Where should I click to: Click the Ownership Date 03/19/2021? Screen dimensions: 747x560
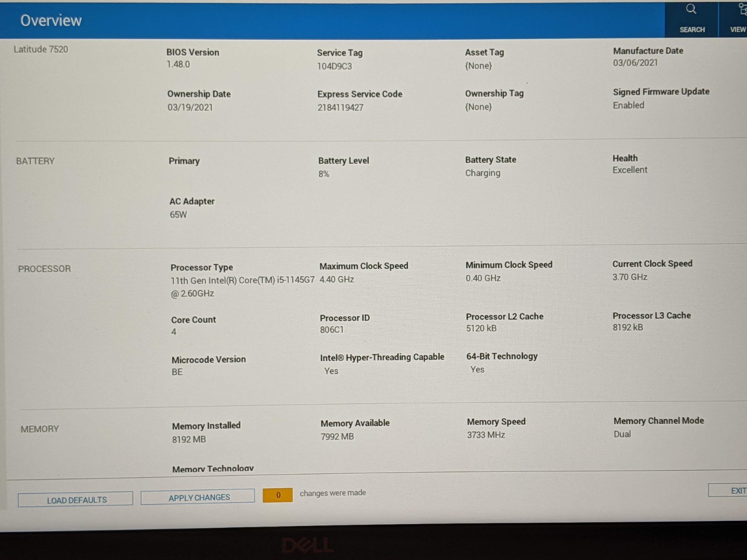point(190,107)
